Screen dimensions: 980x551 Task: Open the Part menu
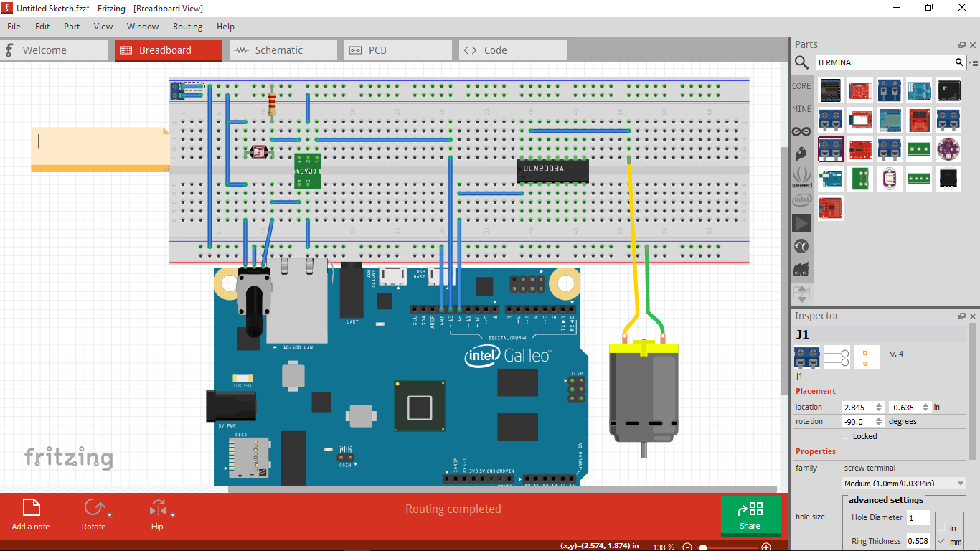click(x=72, y=27)
